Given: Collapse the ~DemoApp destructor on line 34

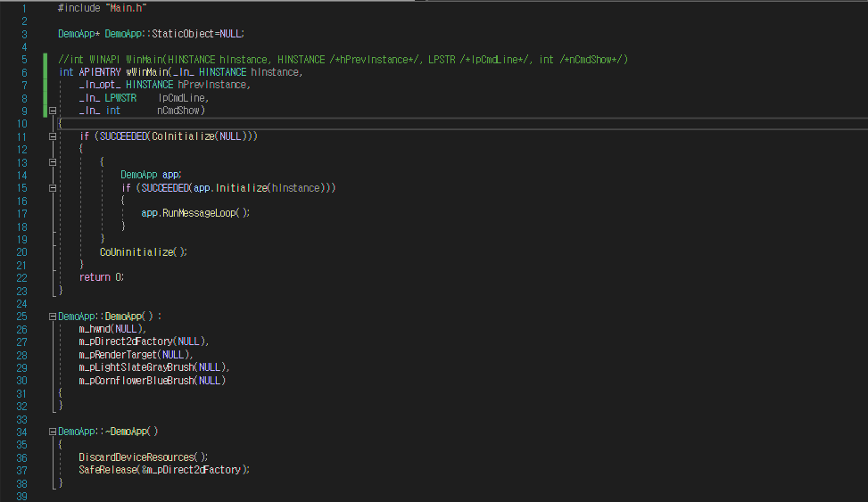Looking at the screenshot, I should (53, 432).
